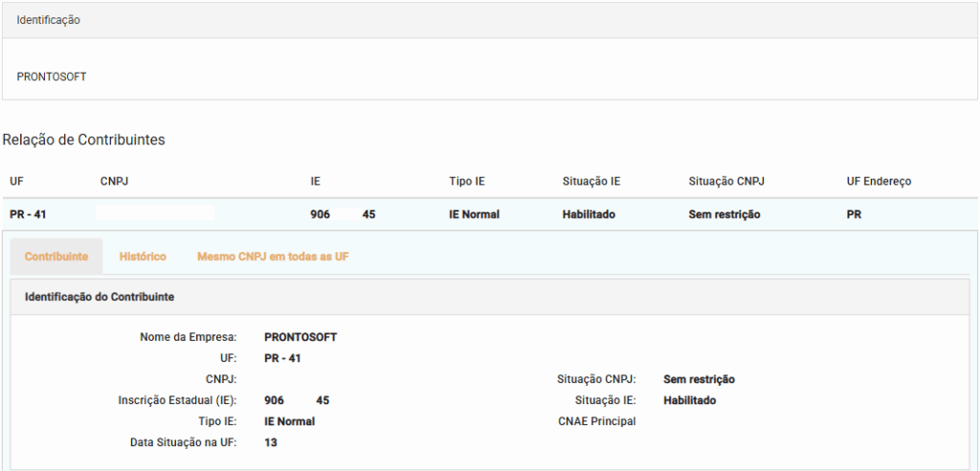Click the UF Endereço column header
The image size is (980, 471).
(x=879, y=182)
